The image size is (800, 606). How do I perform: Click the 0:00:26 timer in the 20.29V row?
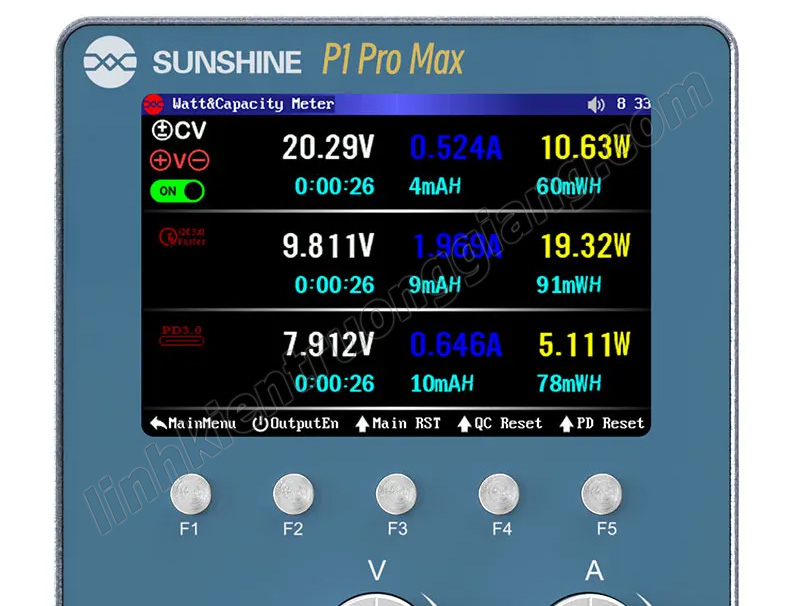335,186
